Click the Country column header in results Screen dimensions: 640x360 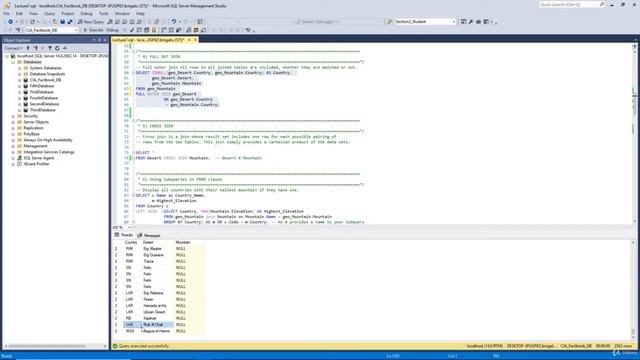coord(131,242)
